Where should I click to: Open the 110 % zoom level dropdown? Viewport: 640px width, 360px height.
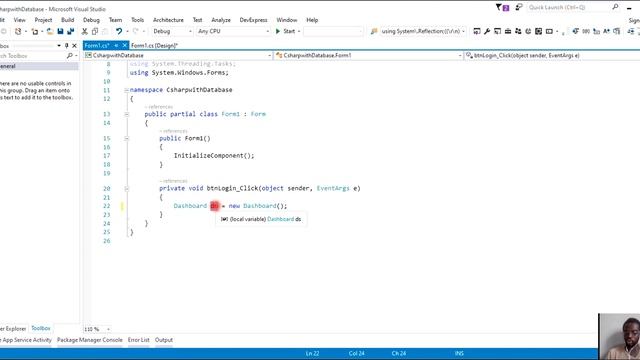click(x=108, y=329)
